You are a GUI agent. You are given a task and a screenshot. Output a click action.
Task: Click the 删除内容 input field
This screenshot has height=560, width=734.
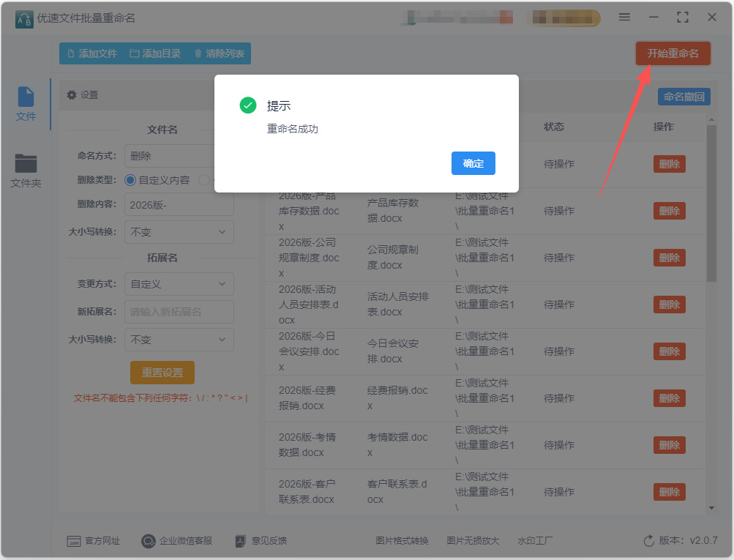click(x=179, y=205)
